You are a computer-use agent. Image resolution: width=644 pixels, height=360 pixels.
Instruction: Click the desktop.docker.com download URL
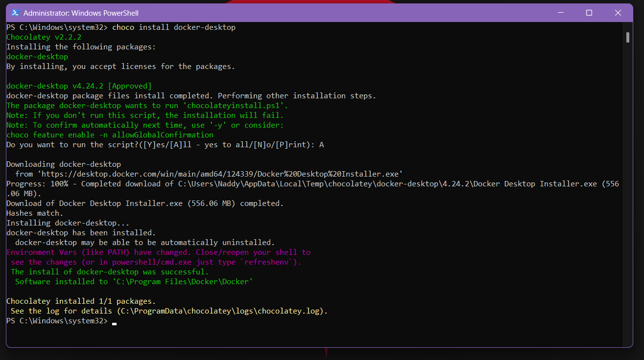tap(220, 174)
